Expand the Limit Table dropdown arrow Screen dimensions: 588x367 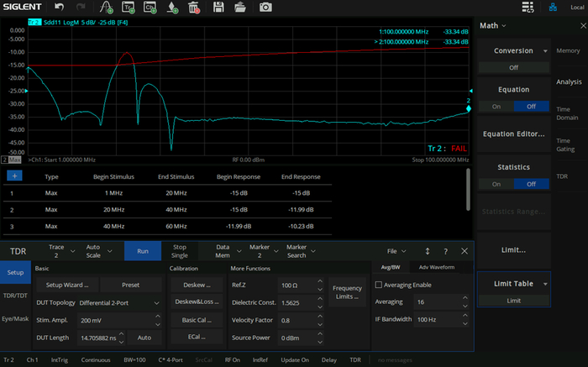[545, 284]
